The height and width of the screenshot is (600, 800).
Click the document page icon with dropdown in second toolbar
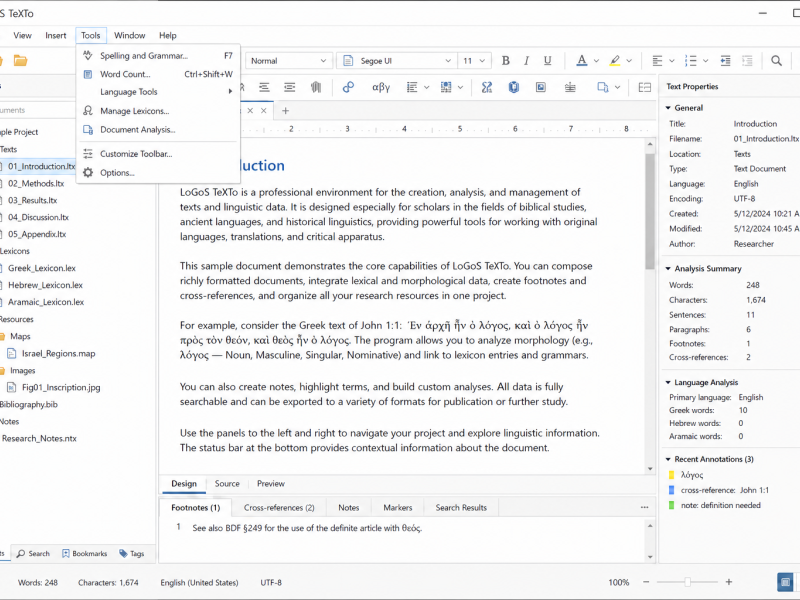point(603,87)
